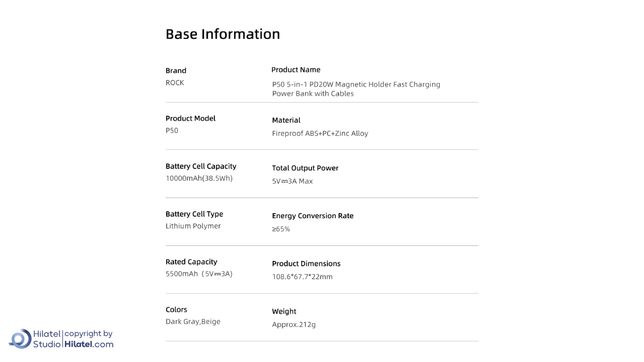The image size is (644, 362).
Task: Click the Product Name label
Action: coord(296,70)
